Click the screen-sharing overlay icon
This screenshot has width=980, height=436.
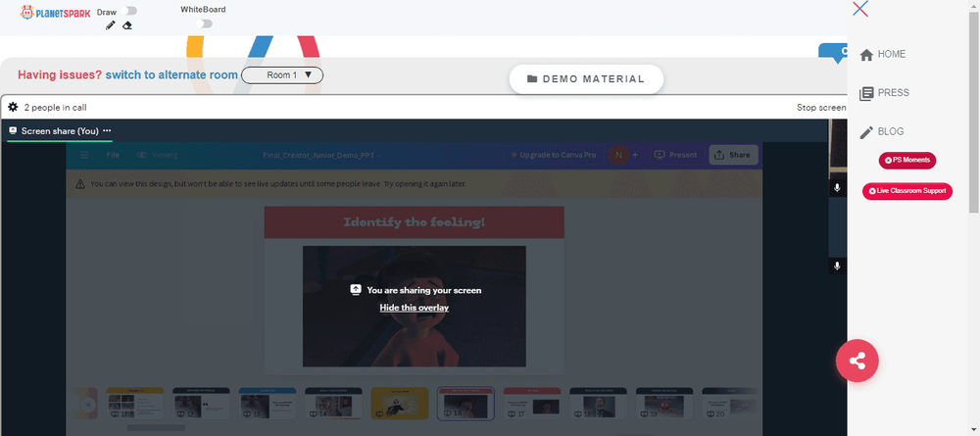(x=356, y=289)
